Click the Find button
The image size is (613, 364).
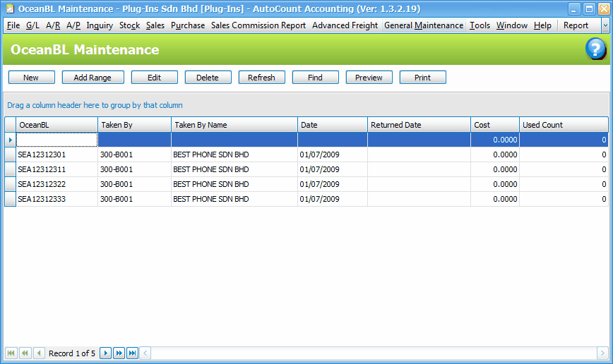pyautogui.click(x=315, y=78)
